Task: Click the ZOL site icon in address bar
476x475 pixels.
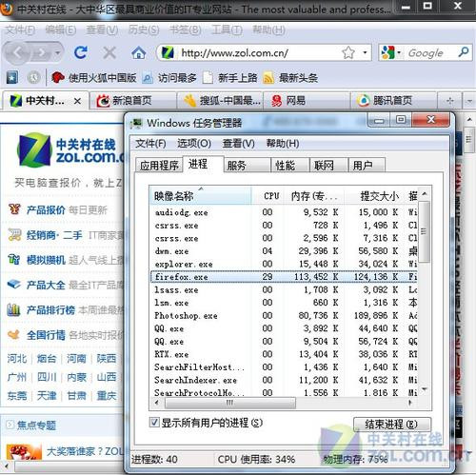Action: 168,52
